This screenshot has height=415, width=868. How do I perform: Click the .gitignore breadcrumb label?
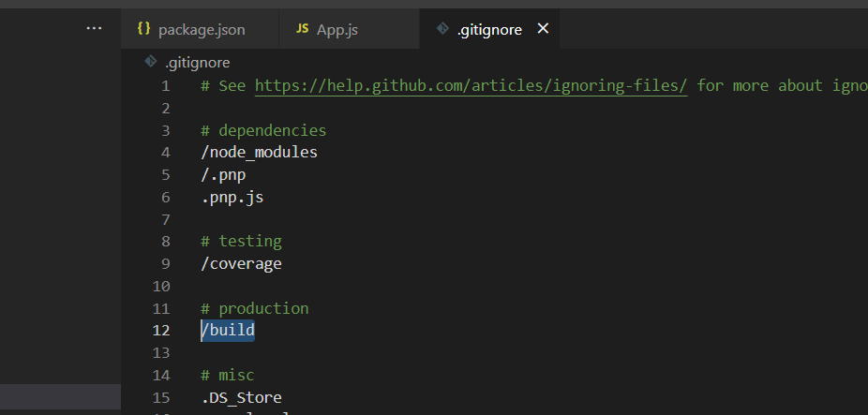[x=197, y=63]
